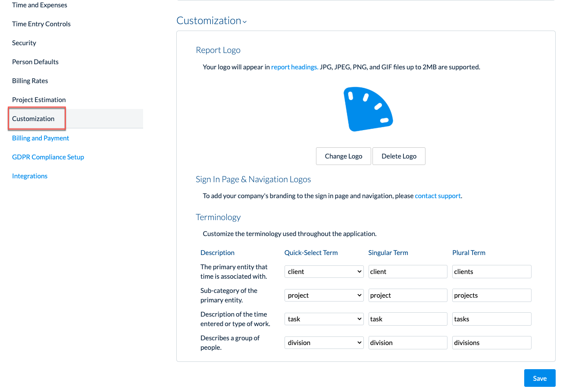Click the contact support link

click(438, 196)
